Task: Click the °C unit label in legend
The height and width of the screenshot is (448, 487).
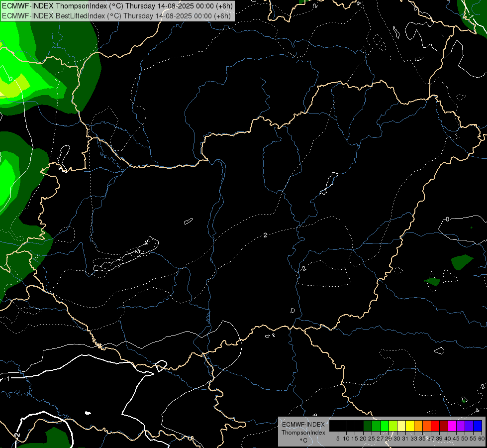Action: (304, 441)
